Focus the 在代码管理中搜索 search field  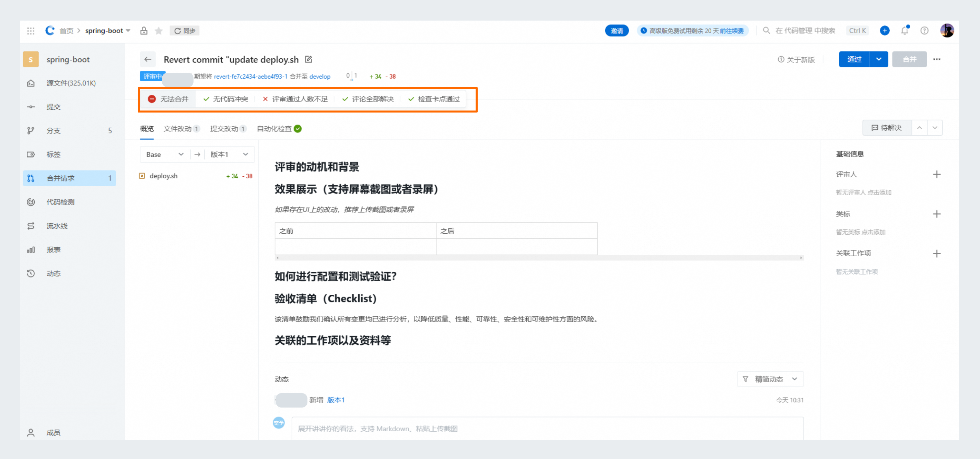805,31
